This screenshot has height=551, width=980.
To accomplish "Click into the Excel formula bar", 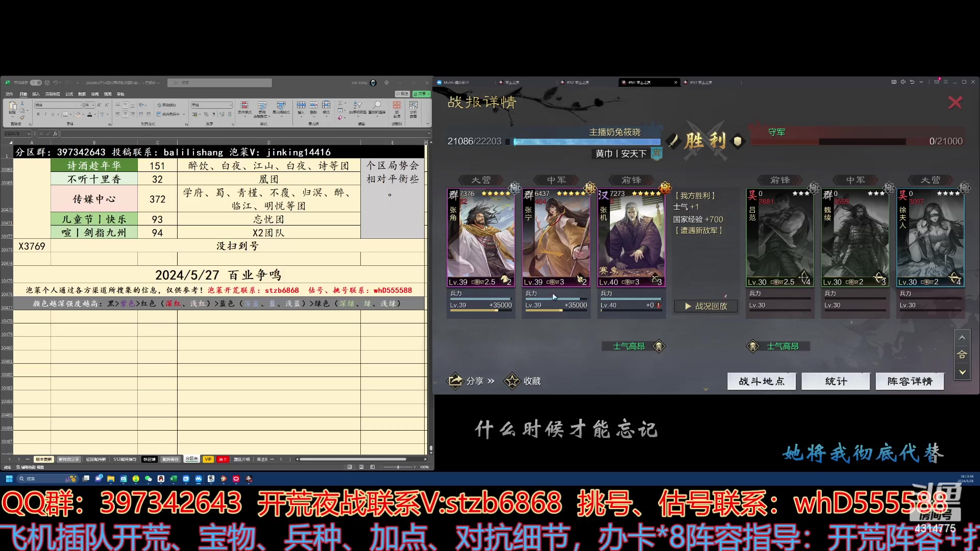I will 245,134.
